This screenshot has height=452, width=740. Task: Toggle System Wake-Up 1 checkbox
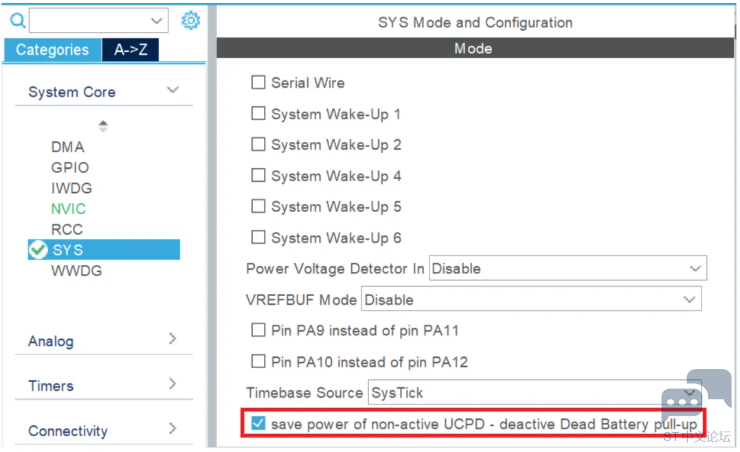[x=259, y=114]
